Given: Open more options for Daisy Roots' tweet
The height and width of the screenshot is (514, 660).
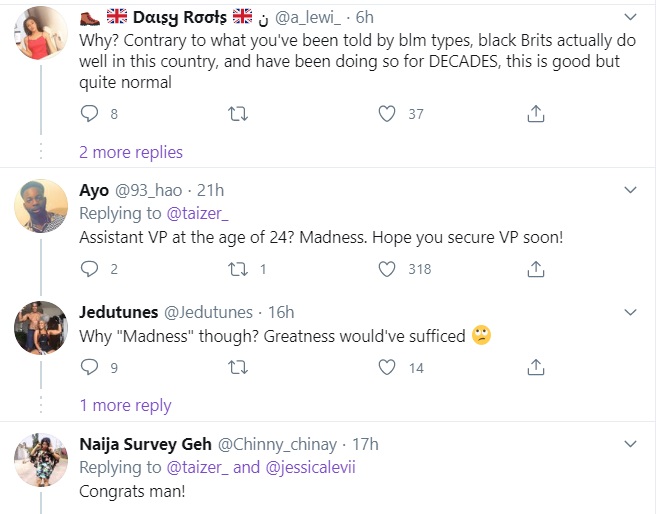Looking at the screenshot, I should pos(631,18).
